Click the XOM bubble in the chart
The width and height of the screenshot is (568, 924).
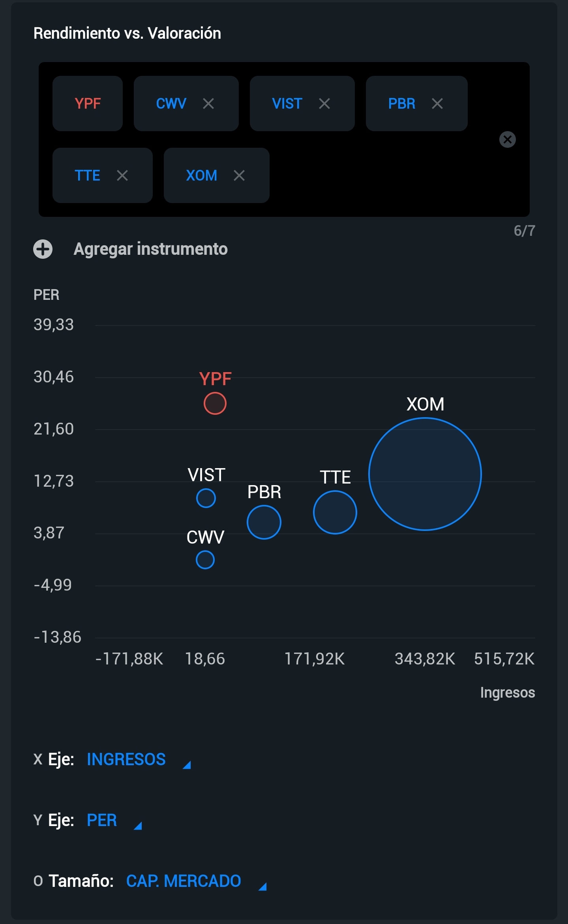(425, 474)
